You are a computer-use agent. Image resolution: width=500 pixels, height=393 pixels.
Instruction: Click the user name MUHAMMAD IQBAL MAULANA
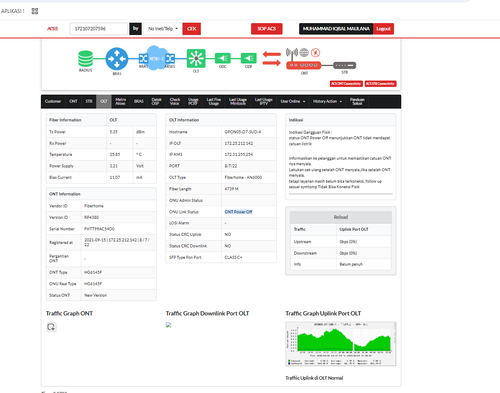tap(336, 29)
